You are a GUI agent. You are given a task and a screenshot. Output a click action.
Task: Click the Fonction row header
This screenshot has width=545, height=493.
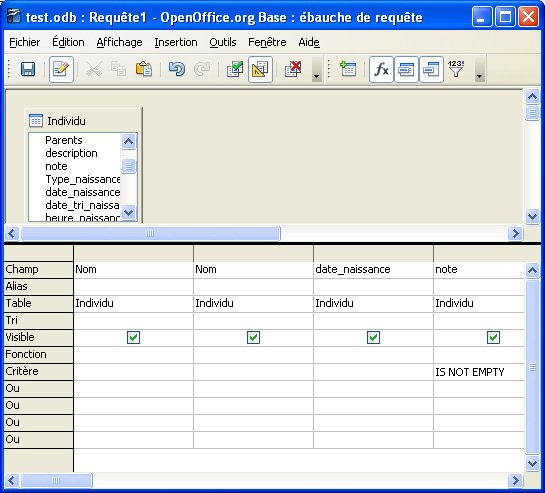pos(38,354)
